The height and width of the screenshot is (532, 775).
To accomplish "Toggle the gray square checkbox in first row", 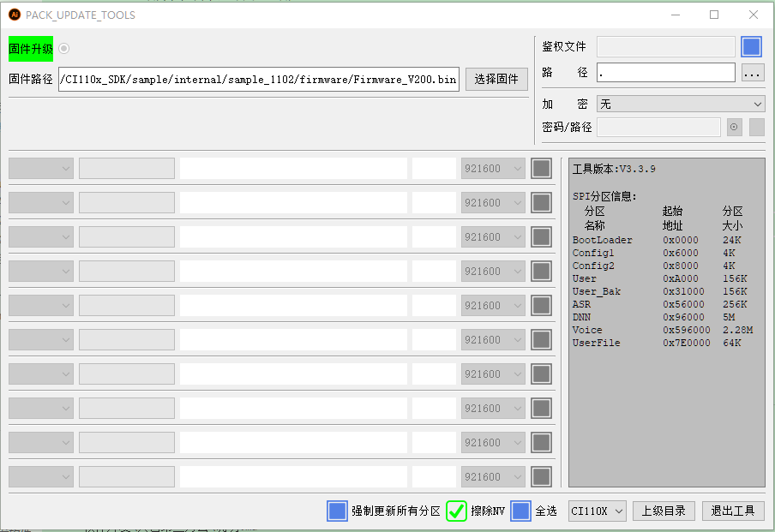I will tap(541, 169).
